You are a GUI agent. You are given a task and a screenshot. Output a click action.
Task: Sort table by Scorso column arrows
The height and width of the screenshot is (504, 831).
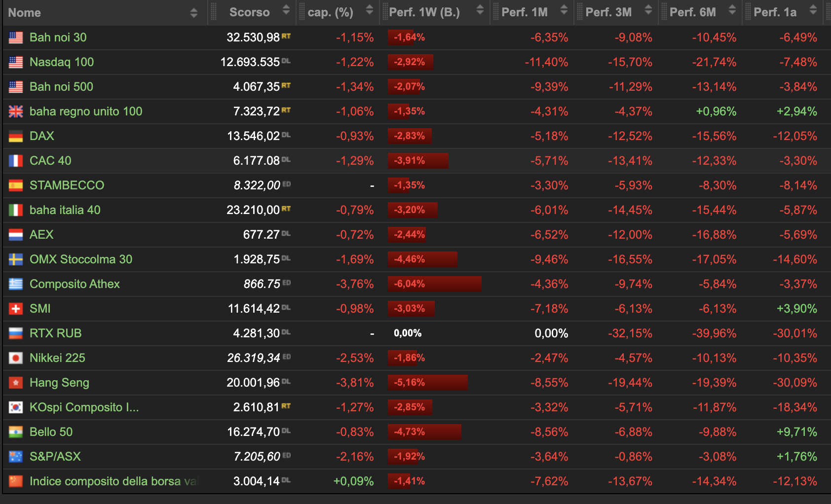[286, 10]
